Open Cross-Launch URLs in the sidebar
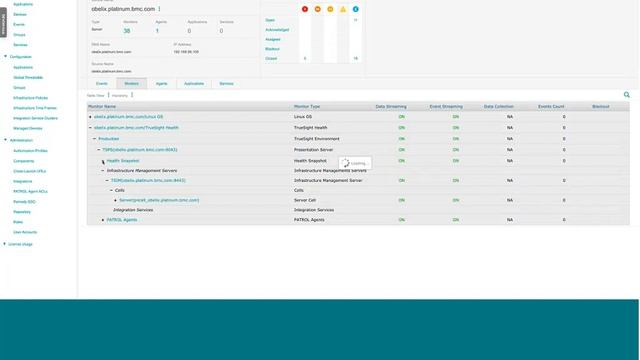The height and width of the screenshot is (360, 640). [29, 171]
